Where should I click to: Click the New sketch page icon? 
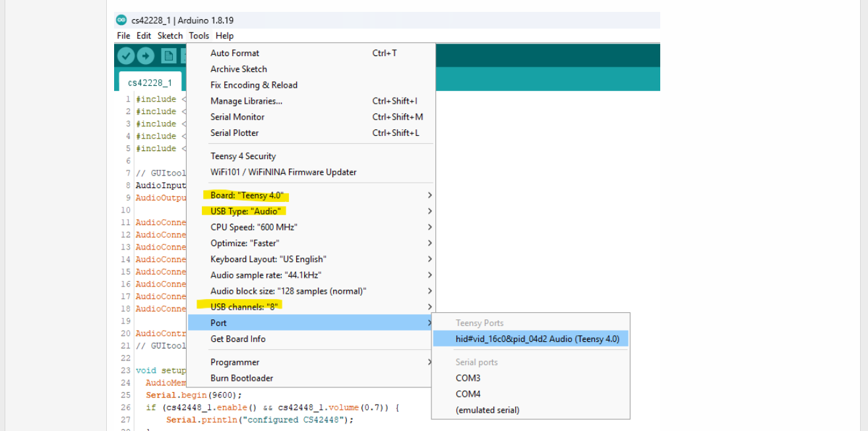[168, 56]
